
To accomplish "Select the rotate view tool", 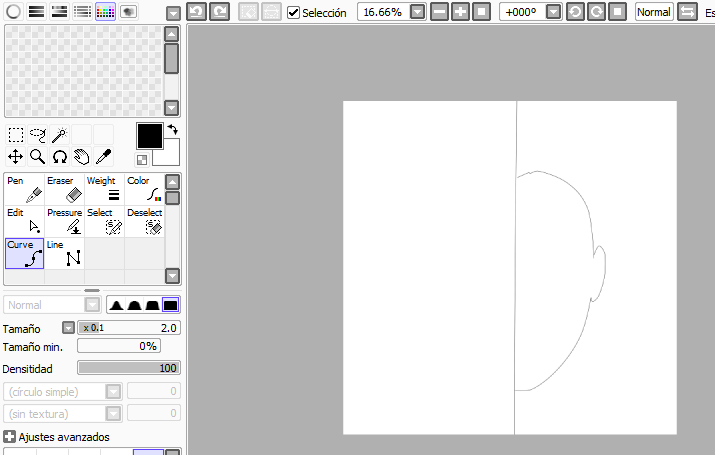I will coord(60,156).
